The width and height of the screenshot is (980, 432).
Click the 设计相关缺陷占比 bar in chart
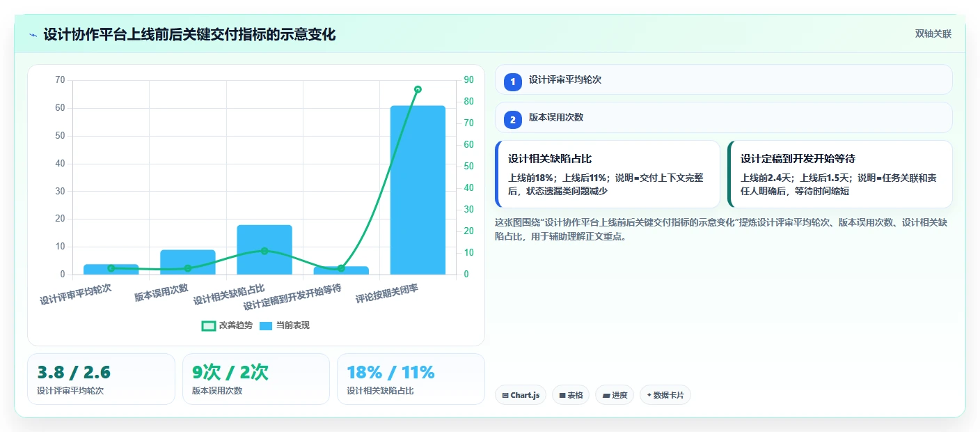point(264,249)
